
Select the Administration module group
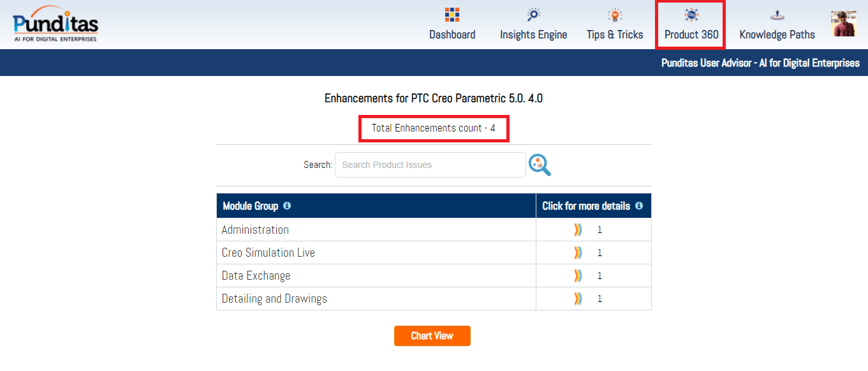pos(255,230)
